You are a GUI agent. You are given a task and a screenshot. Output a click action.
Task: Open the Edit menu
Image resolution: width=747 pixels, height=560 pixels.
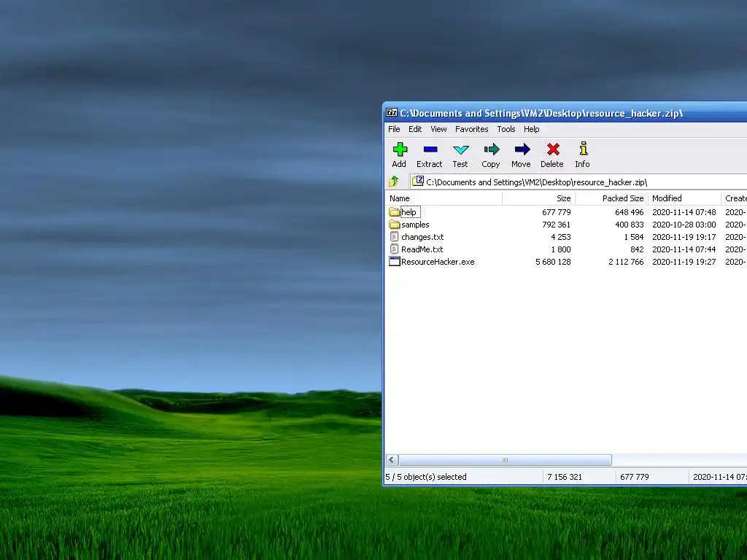[x=415, y=129]
